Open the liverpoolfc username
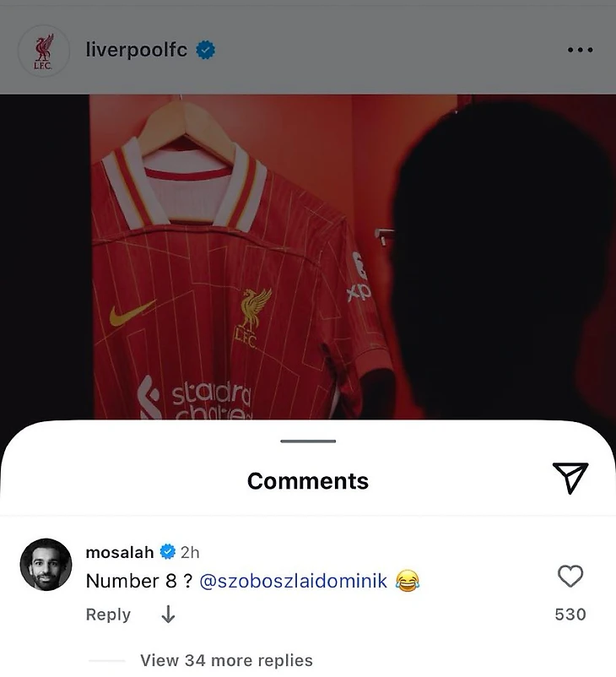Screen dimensions: 616x677 pyautogui.click(x=137, y=50)
